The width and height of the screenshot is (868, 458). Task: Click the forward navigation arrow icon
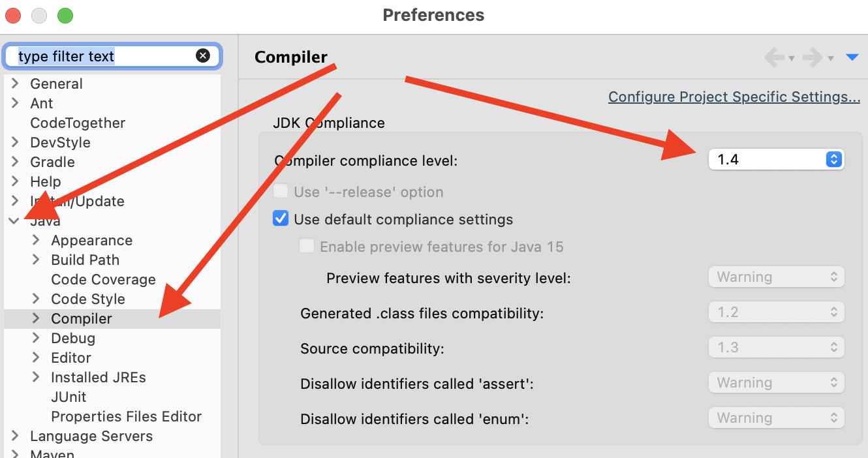tap(813, 58)
